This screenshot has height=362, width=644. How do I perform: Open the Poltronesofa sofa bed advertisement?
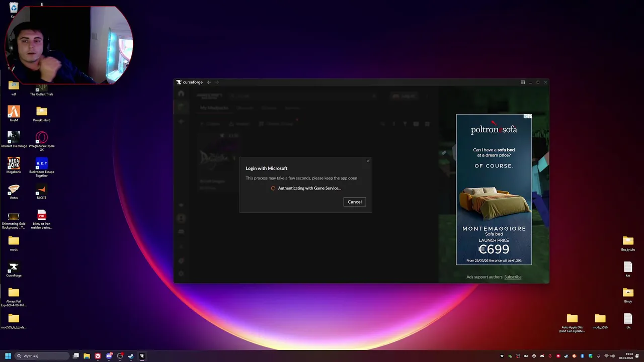494,190
